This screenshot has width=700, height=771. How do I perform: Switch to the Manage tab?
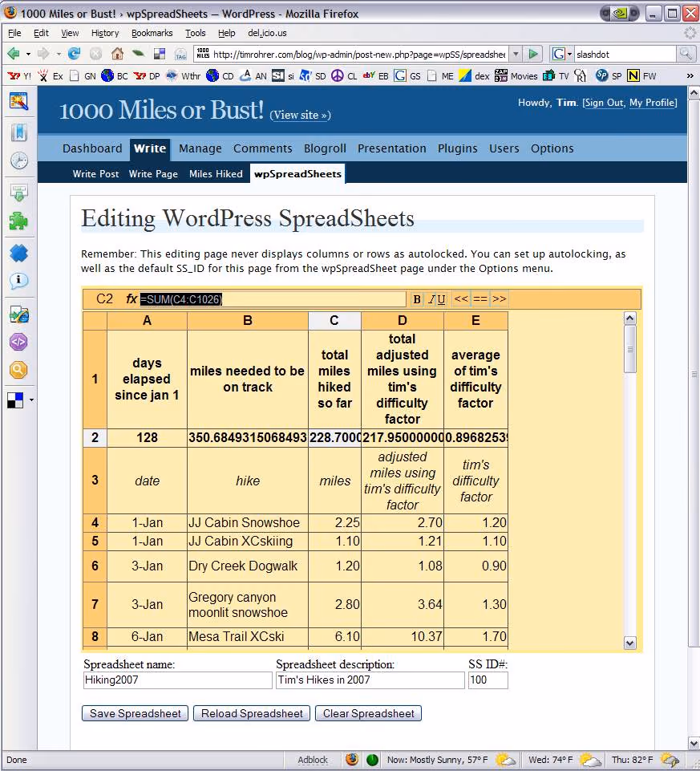coord(200,148)
